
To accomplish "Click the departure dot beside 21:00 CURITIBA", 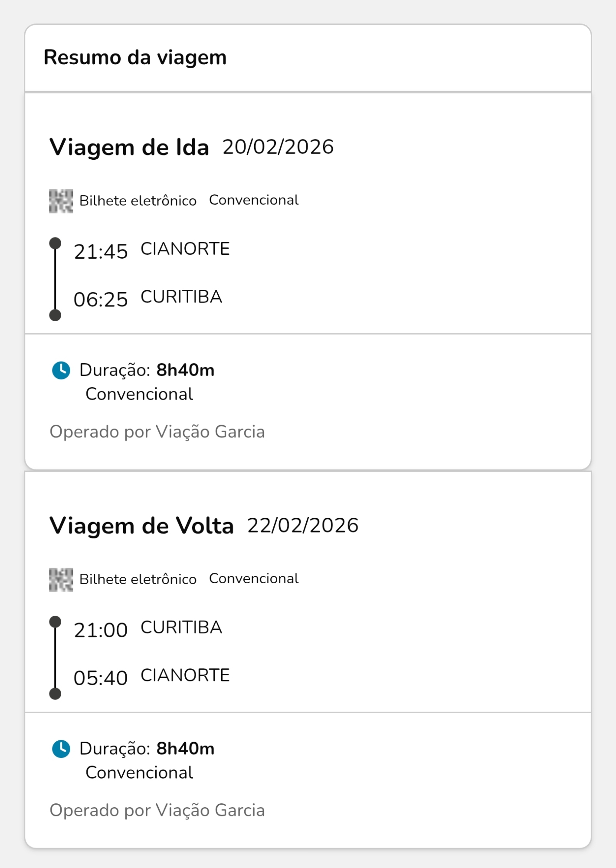I will click(x=55, y=621).
